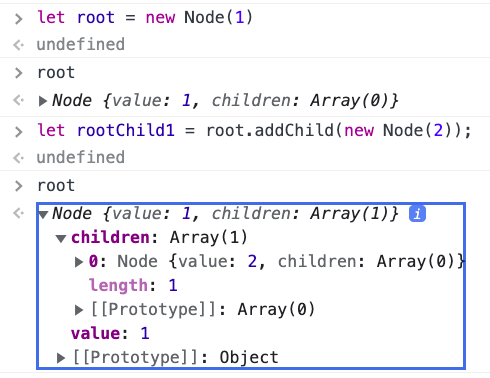The width and height of the screenshot is (490, 378).
Task: Collapse the expanded Node {value: 1, children: Array(1)} object
Action: click(x=43, y=214)
